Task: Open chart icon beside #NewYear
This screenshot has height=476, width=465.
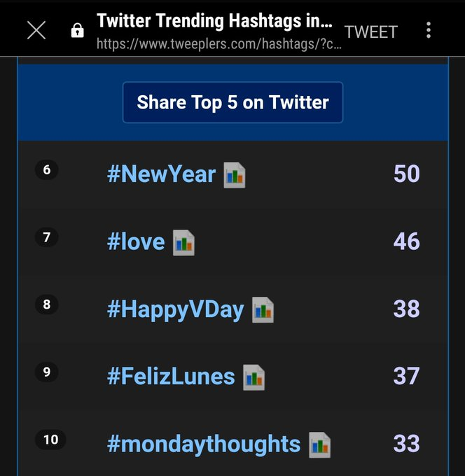Action: (235, 175)
